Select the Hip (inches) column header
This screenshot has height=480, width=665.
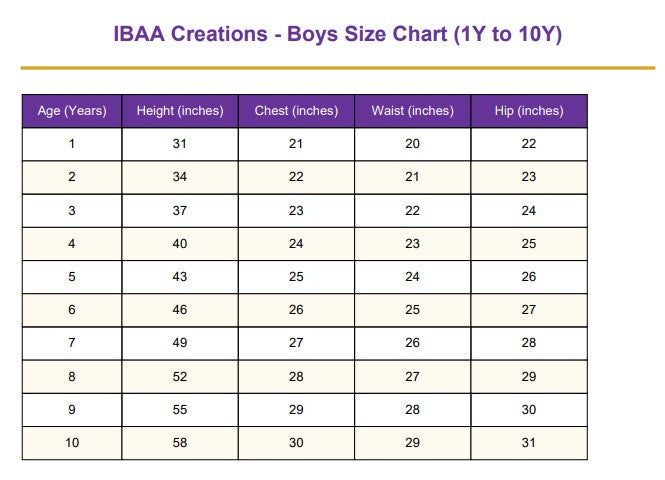click(x=529, y=111)
